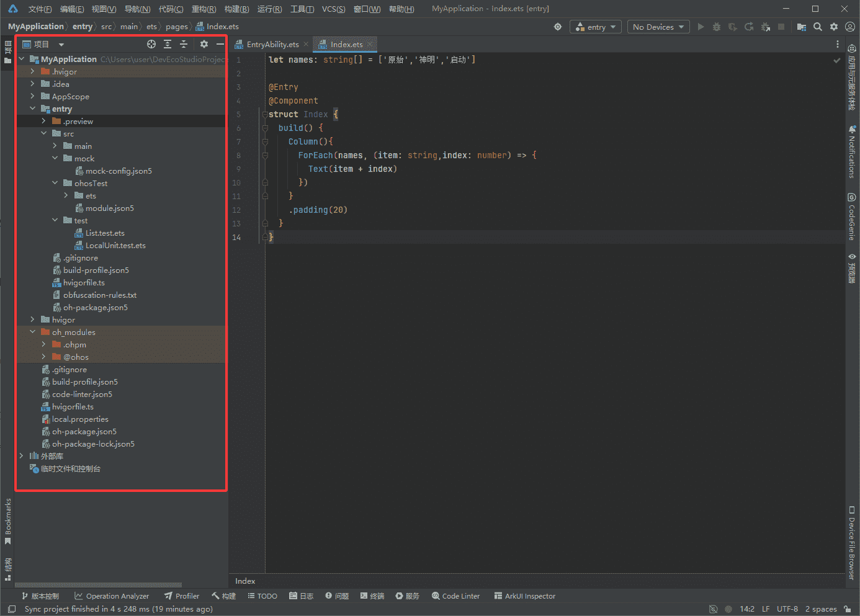The height and width of the screenshot is (616, 860).
Task: Open project panel gear options
Action: (204, 44)
